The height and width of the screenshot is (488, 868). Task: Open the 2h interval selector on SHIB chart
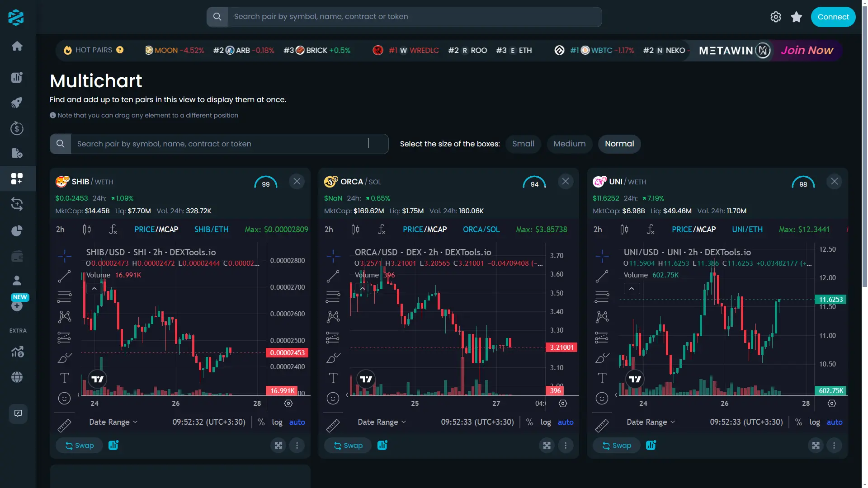click(60, 230)
